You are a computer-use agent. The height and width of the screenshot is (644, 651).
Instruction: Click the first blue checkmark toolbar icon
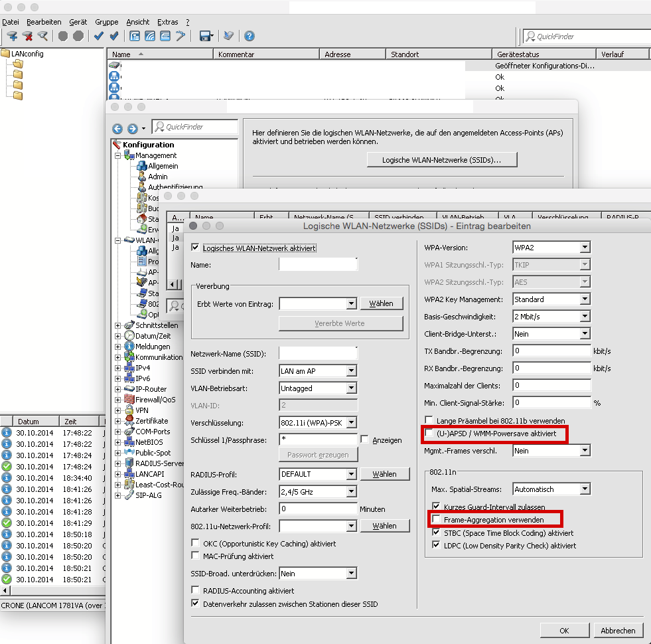point(99,36)
